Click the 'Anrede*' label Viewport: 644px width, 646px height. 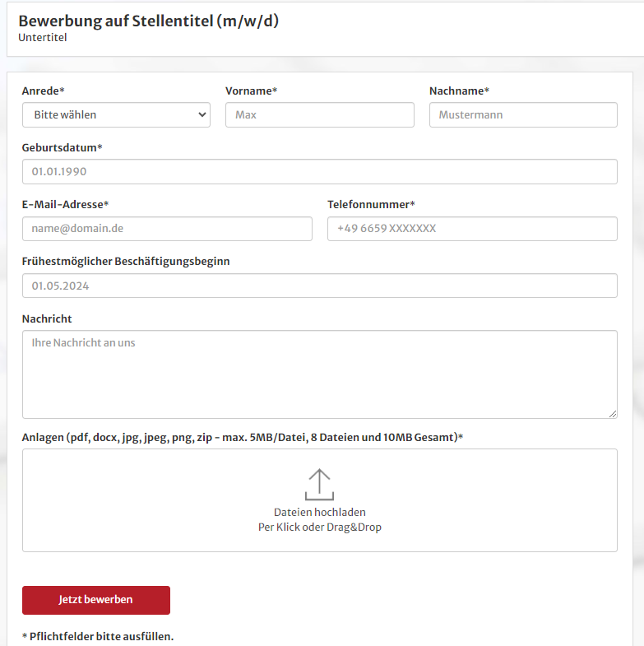(44, 91)
